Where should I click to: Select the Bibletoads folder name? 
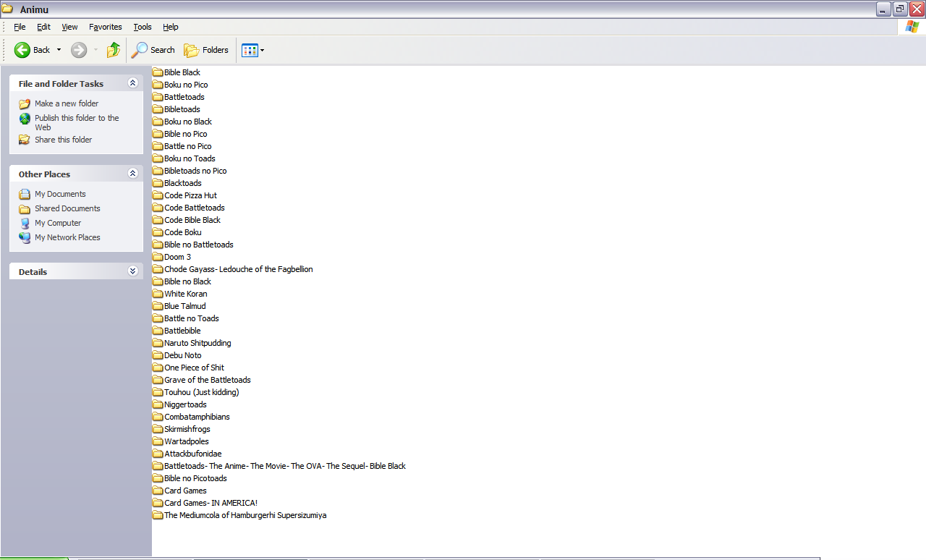(182, 109)
